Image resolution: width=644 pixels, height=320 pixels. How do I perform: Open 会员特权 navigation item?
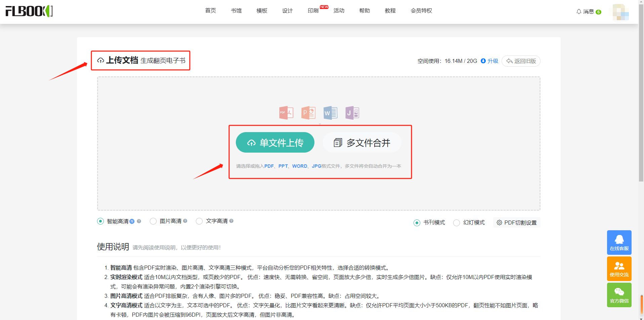point(421,11)
